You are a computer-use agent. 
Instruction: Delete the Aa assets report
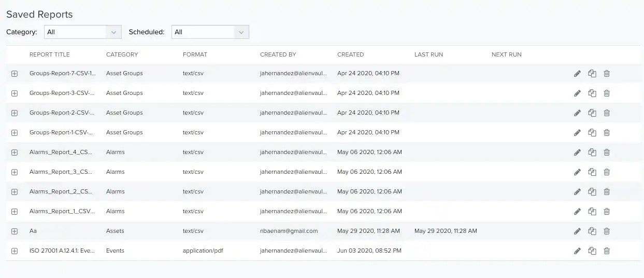pos(607,231)
